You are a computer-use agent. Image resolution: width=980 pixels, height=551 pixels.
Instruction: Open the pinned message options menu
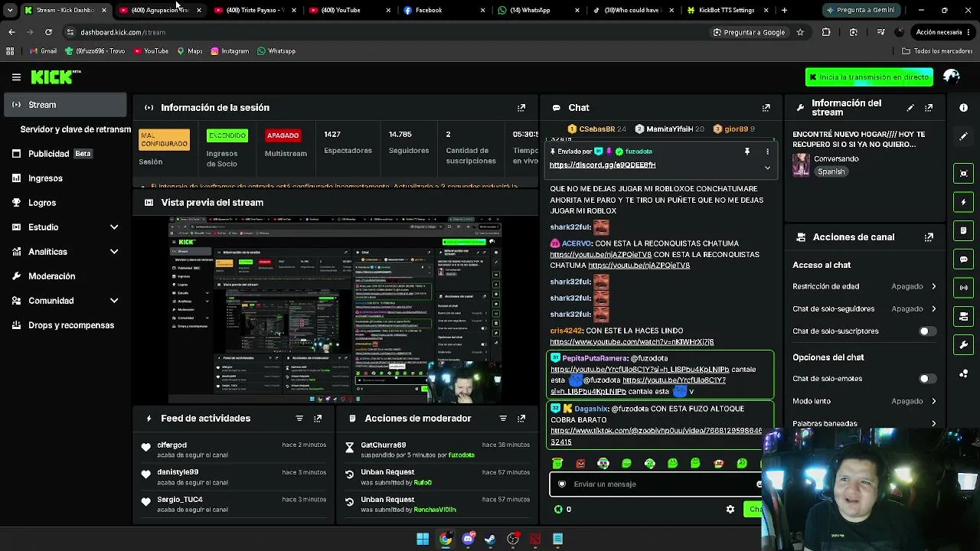coord(767,152)
